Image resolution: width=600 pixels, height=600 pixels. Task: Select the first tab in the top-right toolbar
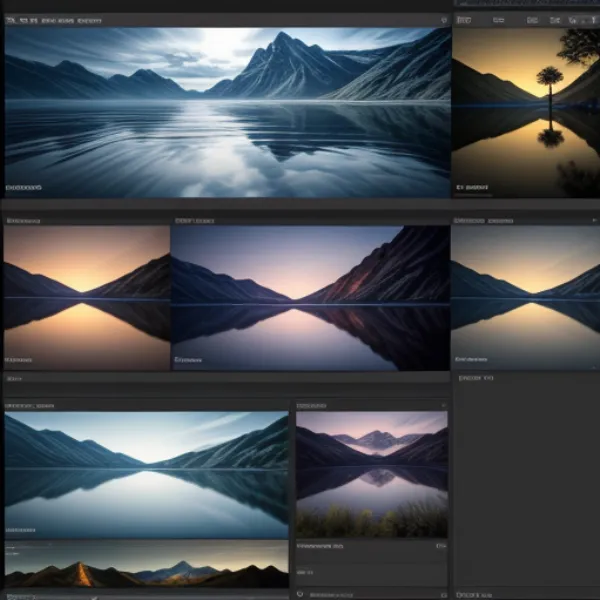(x=464, y=17)
